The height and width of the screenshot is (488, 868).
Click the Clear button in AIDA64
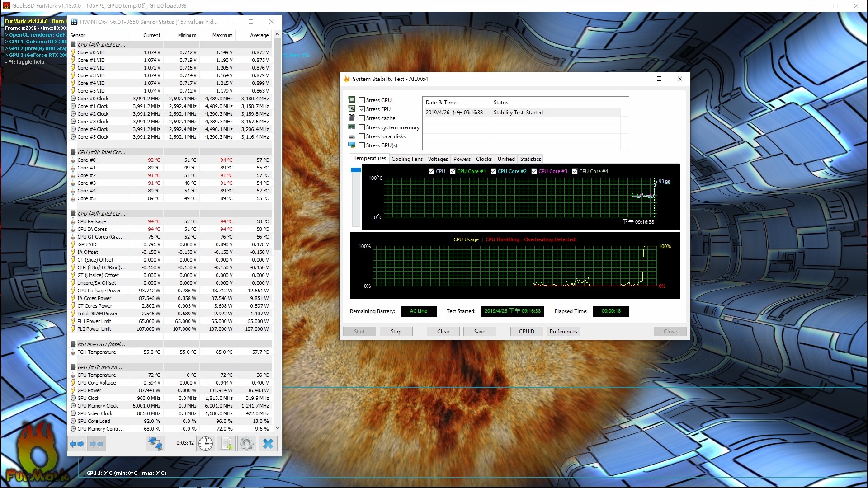[443, 332]
